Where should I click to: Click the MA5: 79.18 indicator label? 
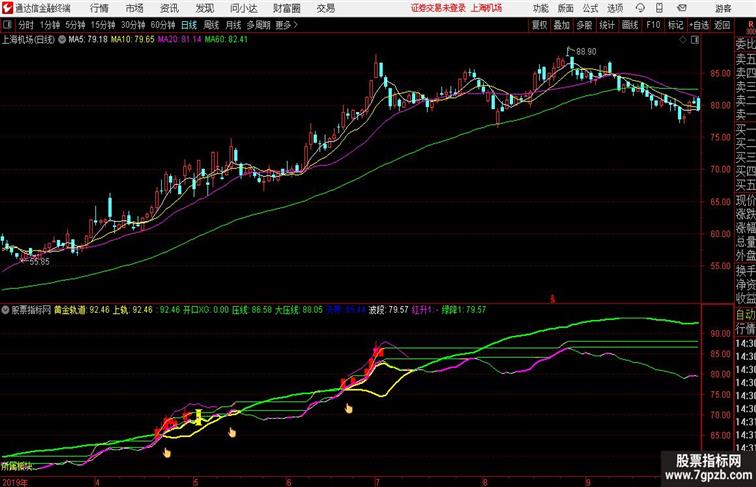[88, 40]
